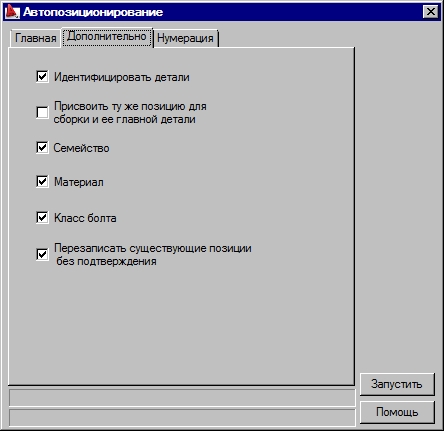Switch to the Главная tab

pyautogui.click(x=36, y=38)
